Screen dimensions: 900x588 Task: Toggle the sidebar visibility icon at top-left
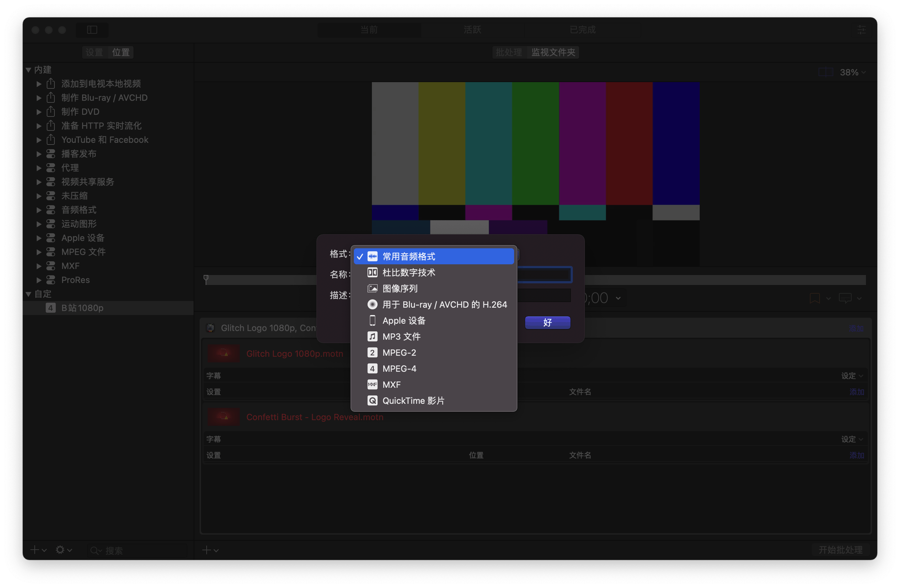point(92,30)
